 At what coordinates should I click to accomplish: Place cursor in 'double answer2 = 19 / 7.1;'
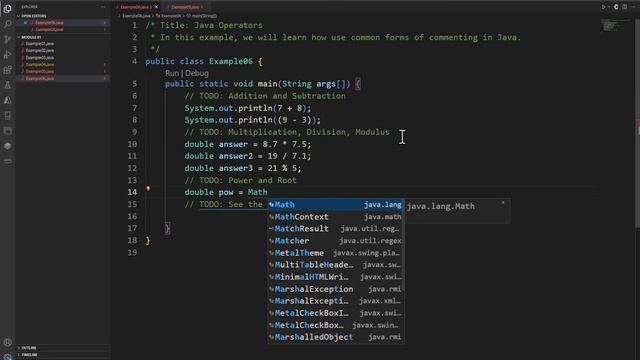click(247, 156)
